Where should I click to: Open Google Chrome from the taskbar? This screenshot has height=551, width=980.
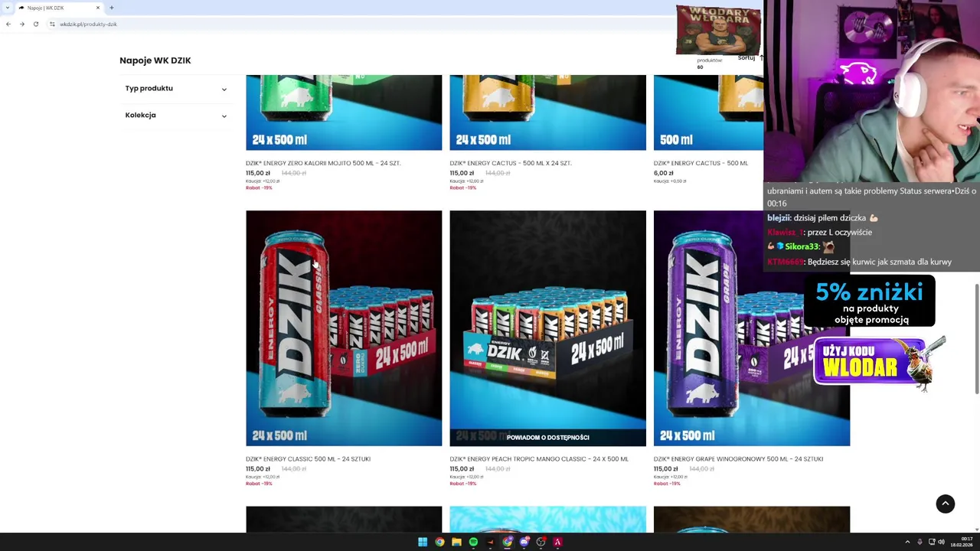tap(439, 542)
